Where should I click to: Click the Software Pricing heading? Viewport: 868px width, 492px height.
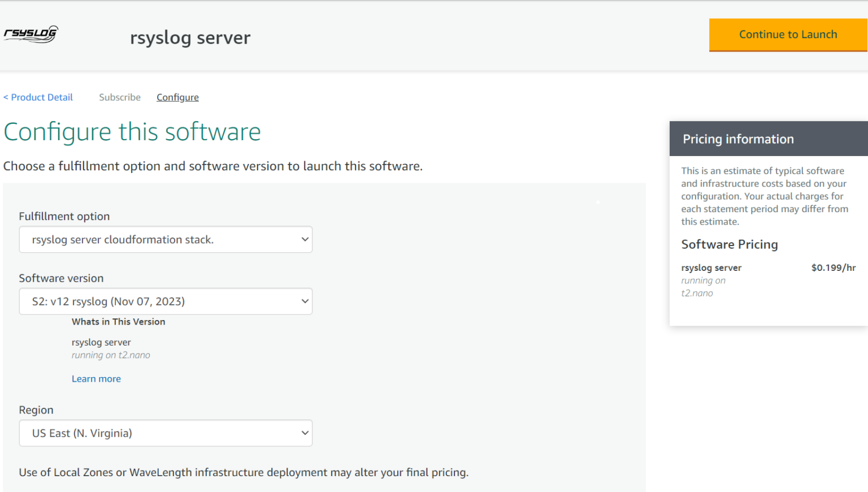click(729, 244)
